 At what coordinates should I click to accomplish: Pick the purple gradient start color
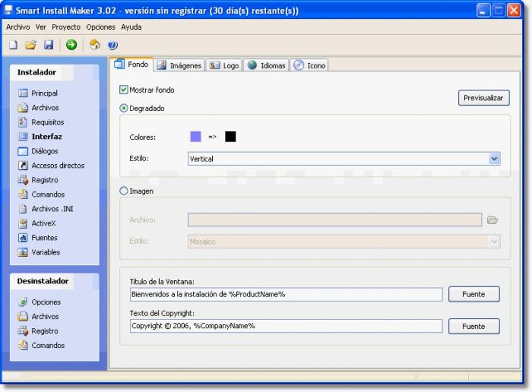coord(196,137)
